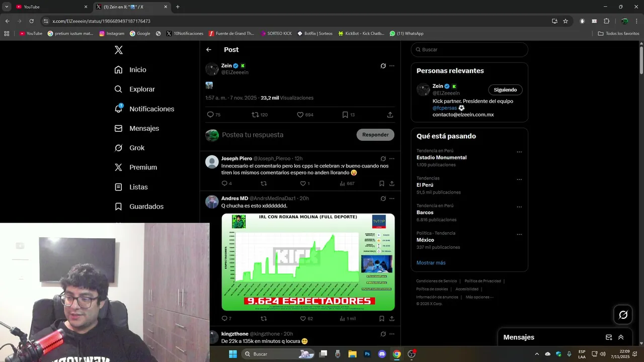Open Discord from the taskbar
Image resolution: width=644 pixels, height=362 pixels.
click(x=382, y=354)
